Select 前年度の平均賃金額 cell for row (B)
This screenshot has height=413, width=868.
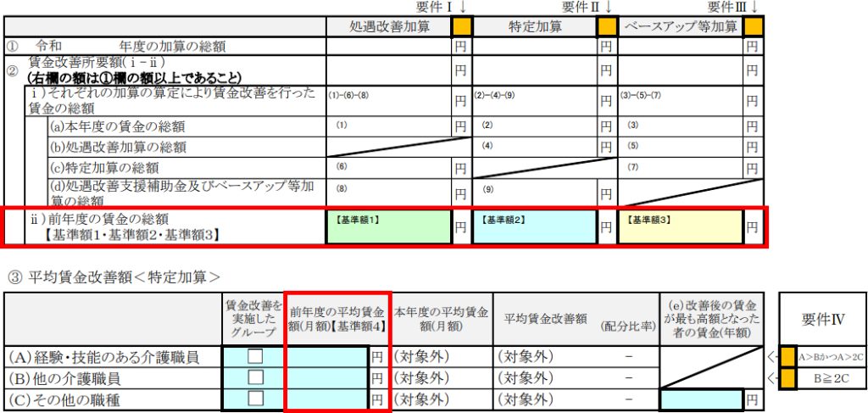(x=327, y=379)
